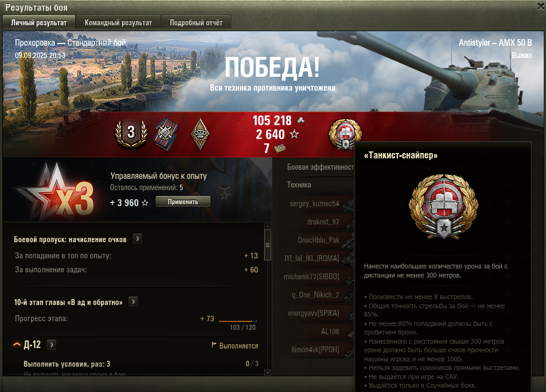Select player sergey_kuznec54 in the list
This screenshot has width=546, height=392.
coord(315,204)
